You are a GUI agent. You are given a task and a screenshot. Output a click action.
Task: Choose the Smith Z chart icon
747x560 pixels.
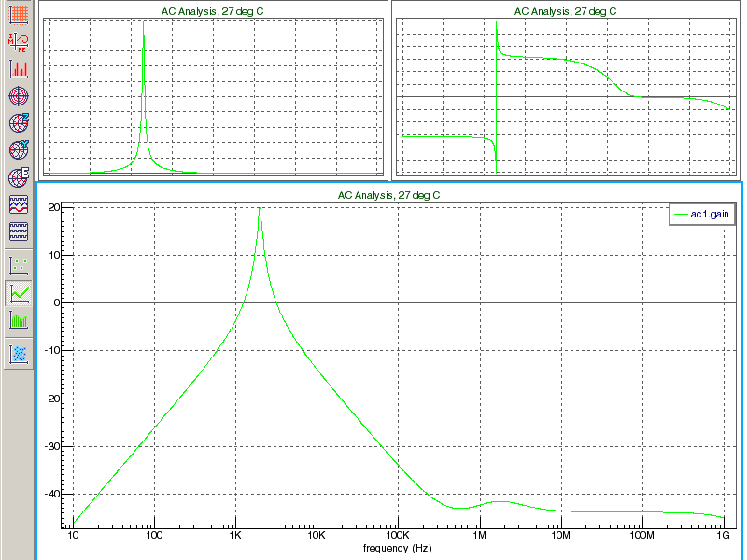(x=19, y=123)
